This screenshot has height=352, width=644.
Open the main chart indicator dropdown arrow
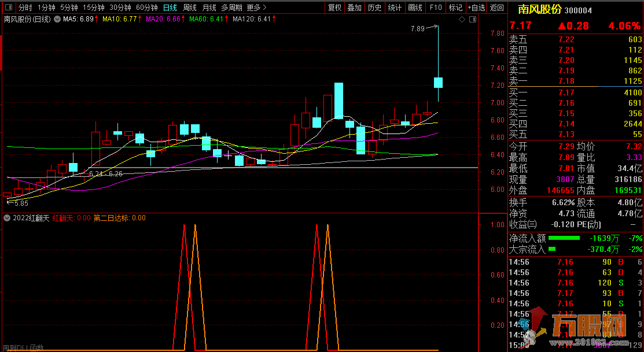pyautogui.click(x=57, y=19)
